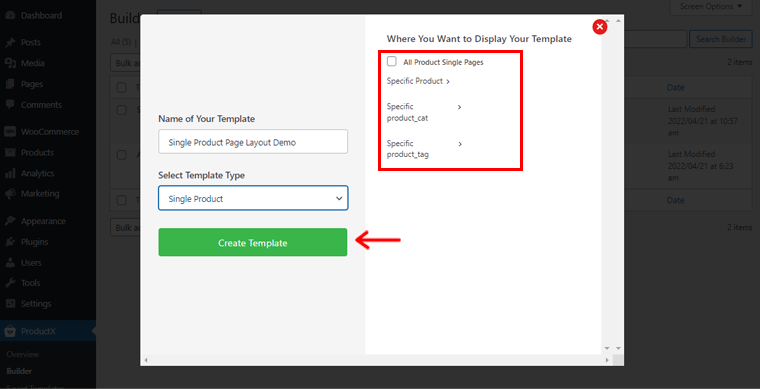Click the Appearance brush icon
Viewport: 760px width, 389px height.
click(x=10, y=221)
